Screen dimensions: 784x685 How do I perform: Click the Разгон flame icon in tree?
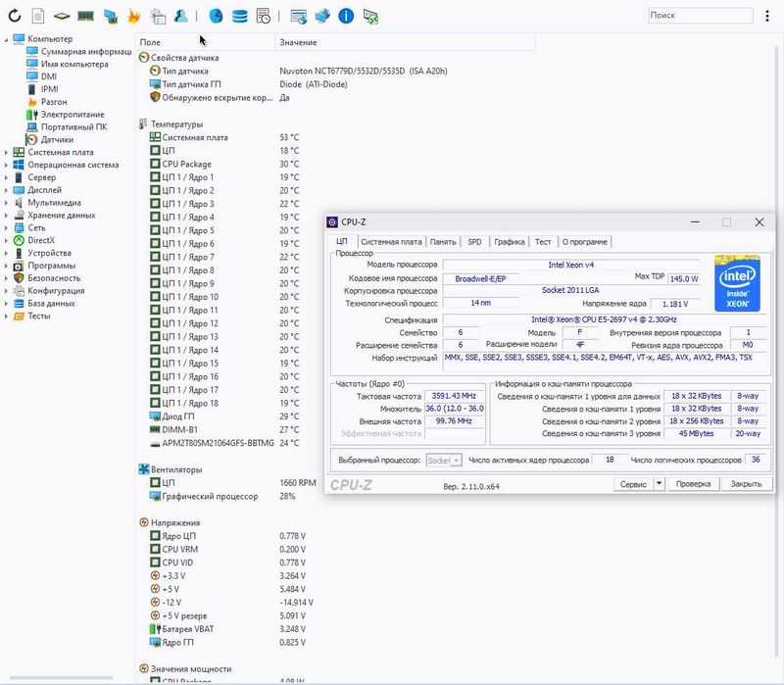pyautogui.click(x=32, y=102)
